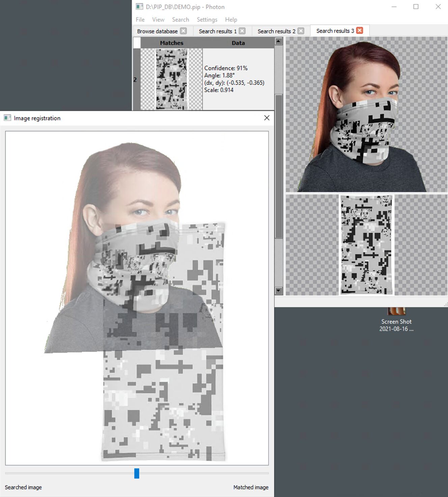Switch to the Browse database tab
Viewport: 448px width, 497px height.
point(157,31)
